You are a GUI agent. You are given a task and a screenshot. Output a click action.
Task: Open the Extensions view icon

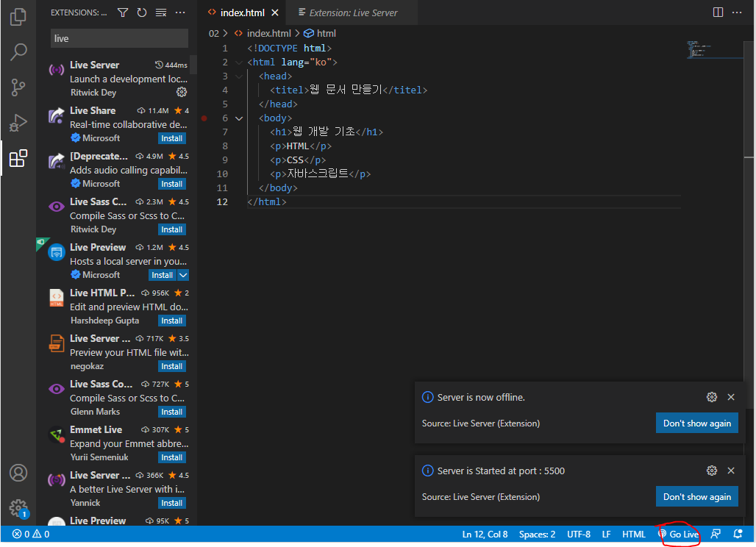18,158
